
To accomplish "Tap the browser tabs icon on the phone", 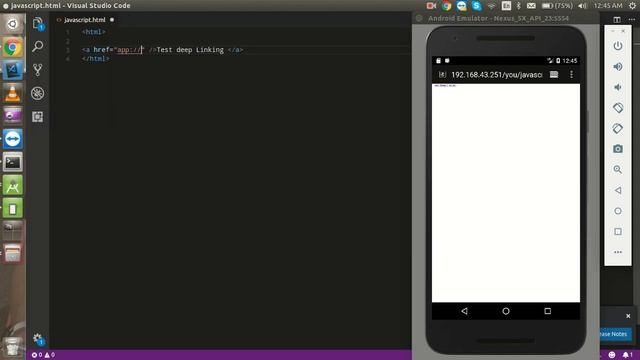I will coord(554,74).
